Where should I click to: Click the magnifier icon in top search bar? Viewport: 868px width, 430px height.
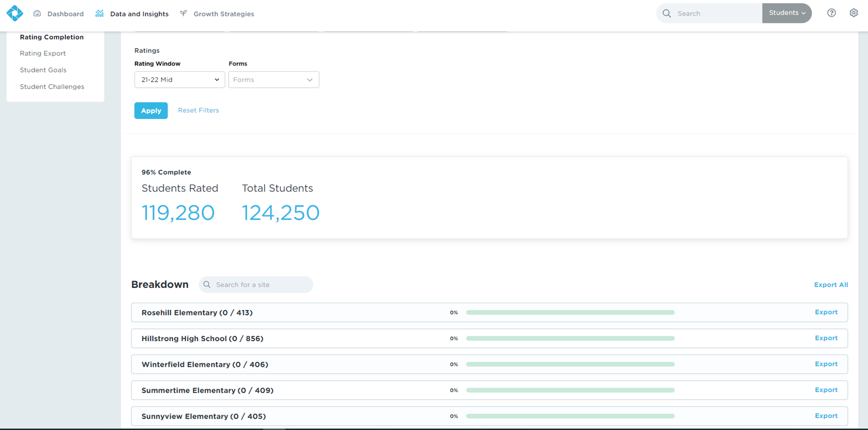(667, 14)
